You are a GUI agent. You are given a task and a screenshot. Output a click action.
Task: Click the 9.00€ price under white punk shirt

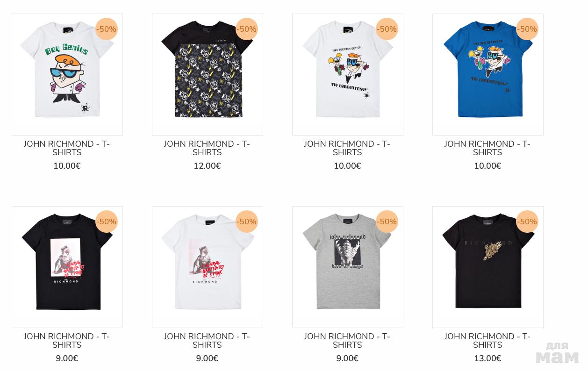point(207,358)
